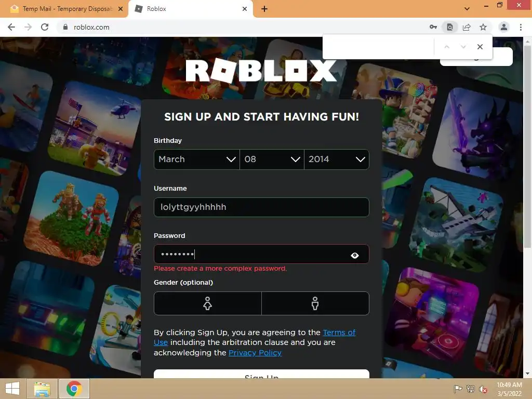Close the find bar
Viewport: 532px width, 399px height.
point(480,47)
